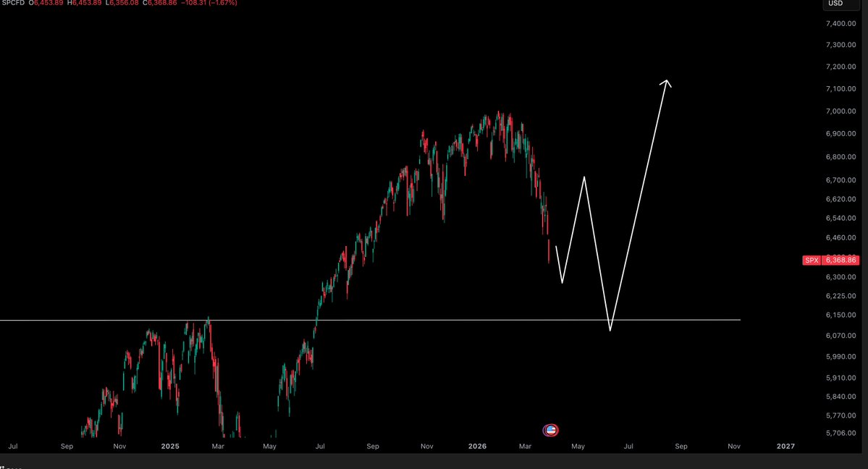868x469 pixels.
Task: Click the 7,000.00 price axis label
Action: coord(840,111)
